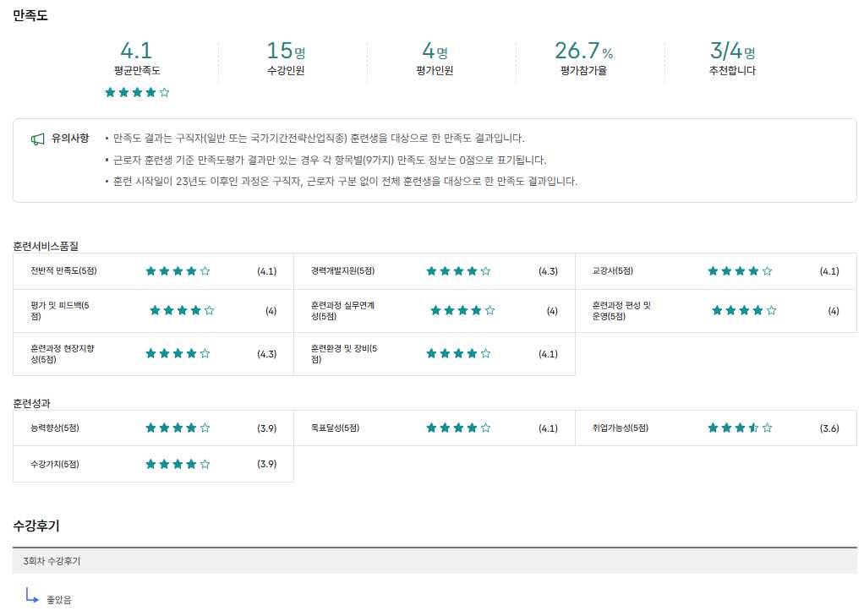This screenshot has height=616, width=864.
Task: Click the 훈련과정 편성 및 운영(5점) label
Action: [621, 311]
